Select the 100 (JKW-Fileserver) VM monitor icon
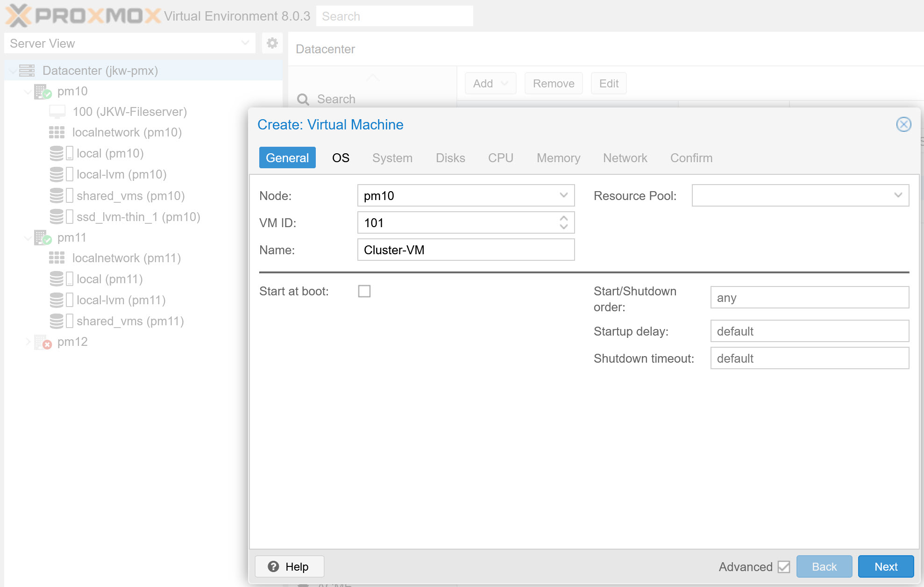Viewport: 924px width, 587px height. (x=57, y=112)
